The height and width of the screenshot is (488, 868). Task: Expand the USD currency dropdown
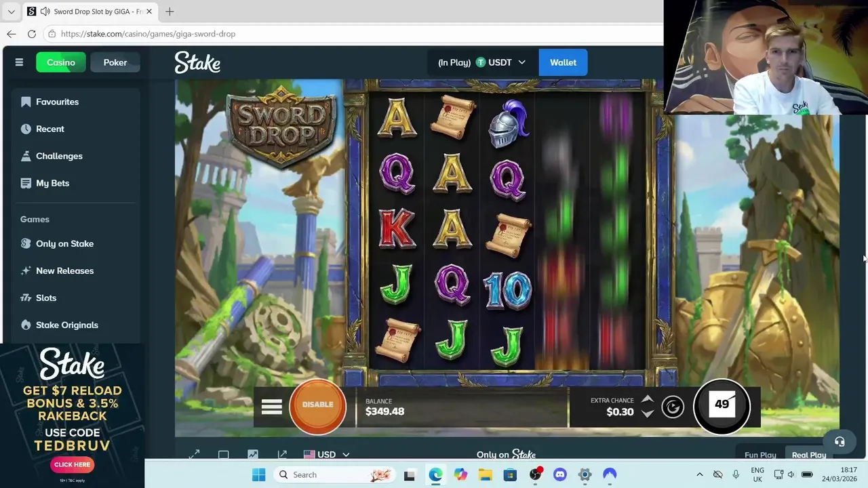(327, 455)
